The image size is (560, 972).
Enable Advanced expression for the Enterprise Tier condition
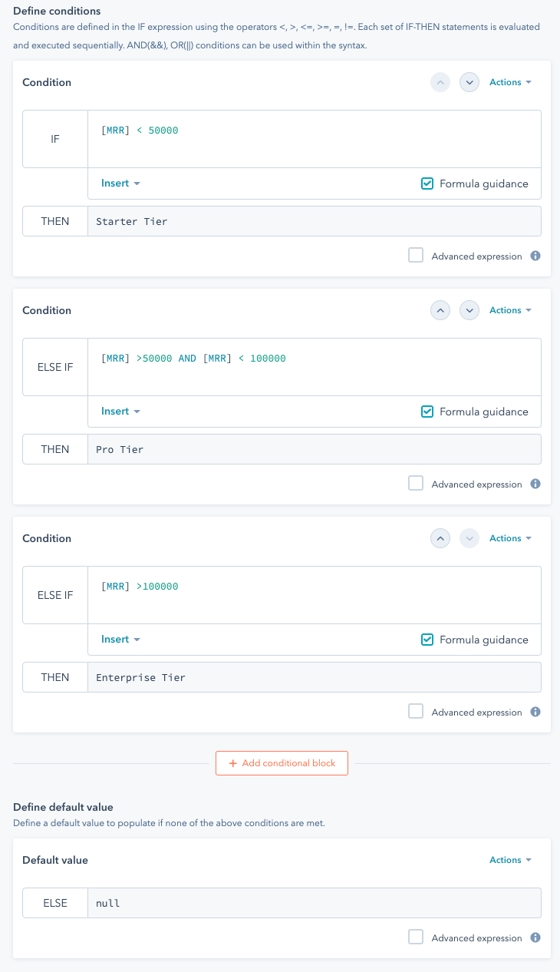[x=415, y=711]
